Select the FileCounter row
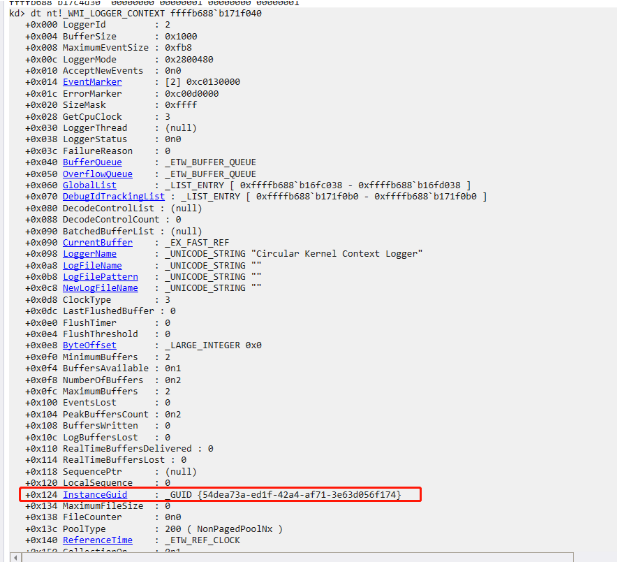Screen dimensions: 617x566 point(103,517)
